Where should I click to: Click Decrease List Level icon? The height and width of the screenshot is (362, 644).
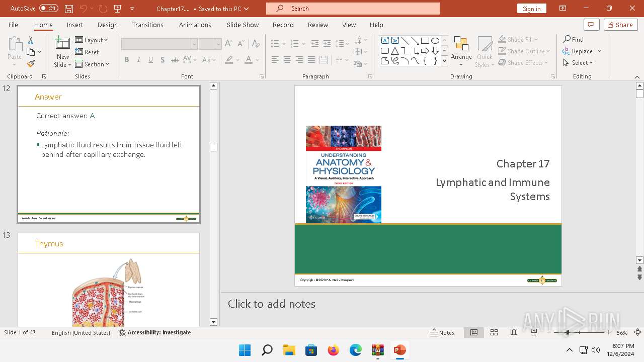pyautogui.click(x=315, y=44)
